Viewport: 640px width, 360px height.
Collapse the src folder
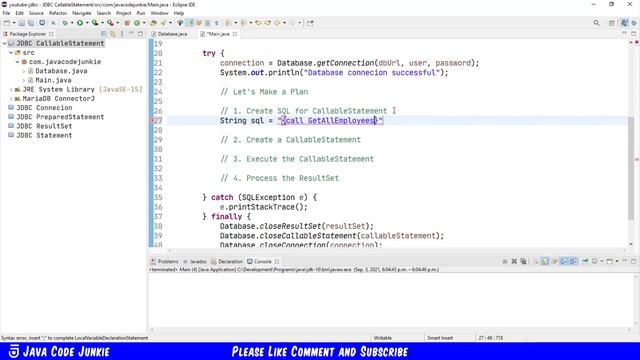click(11, 53)
